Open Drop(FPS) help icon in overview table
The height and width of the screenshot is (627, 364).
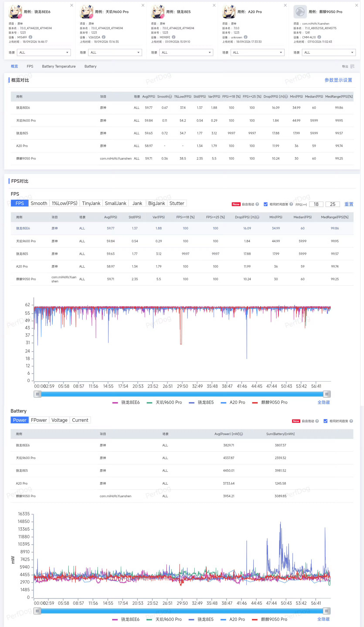pyautogui.click(x=286, y=97)
